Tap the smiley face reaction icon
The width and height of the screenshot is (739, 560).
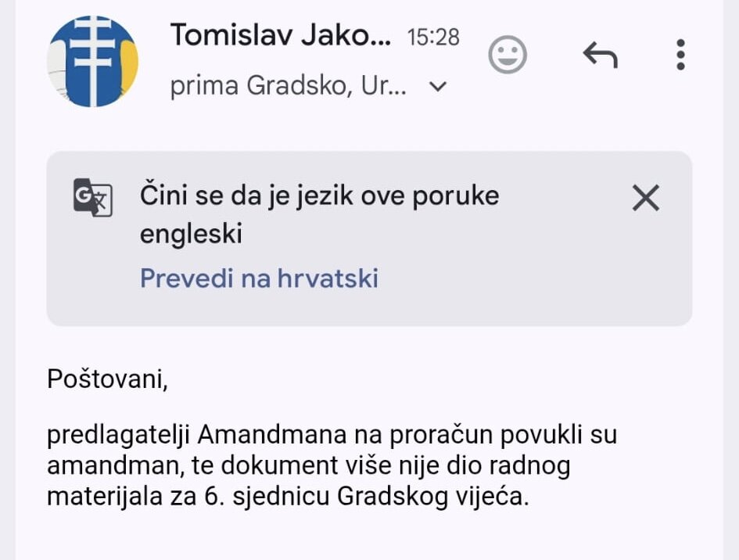click(x=509, y=55)
